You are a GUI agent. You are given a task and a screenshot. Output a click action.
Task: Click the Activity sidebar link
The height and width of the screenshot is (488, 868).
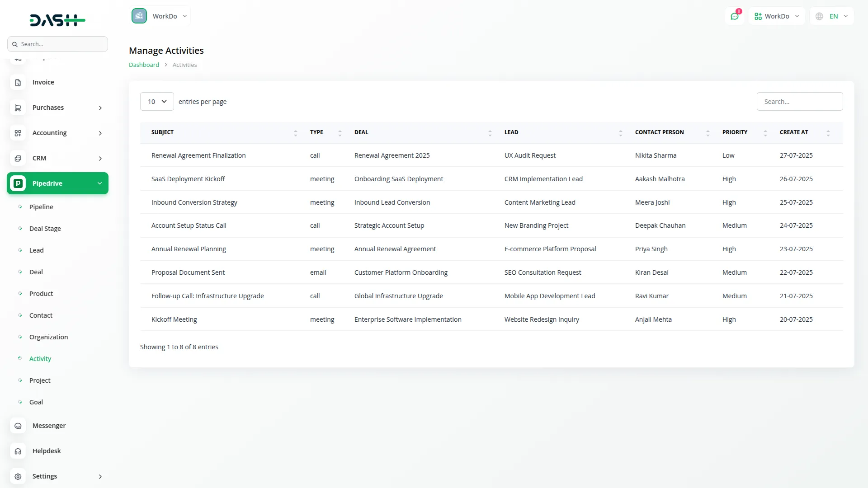click(40, 358)
